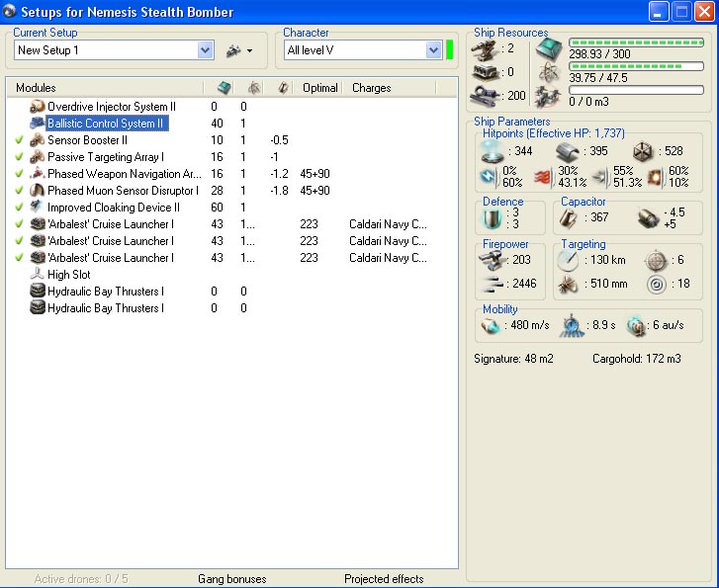Click the armor hitpoints icon
Image resolution: width=719 pixels, height=588 pixels.
pos(567,151)
